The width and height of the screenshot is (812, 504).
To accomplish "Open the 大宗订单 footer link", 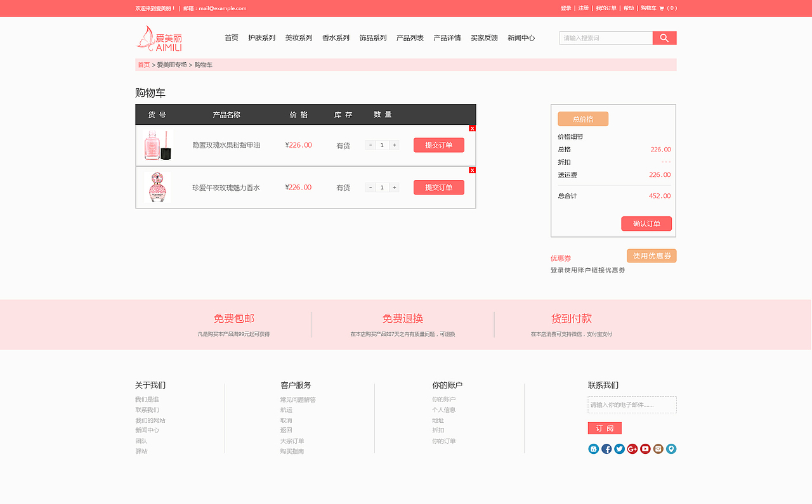I will click(x=292, y=441).
